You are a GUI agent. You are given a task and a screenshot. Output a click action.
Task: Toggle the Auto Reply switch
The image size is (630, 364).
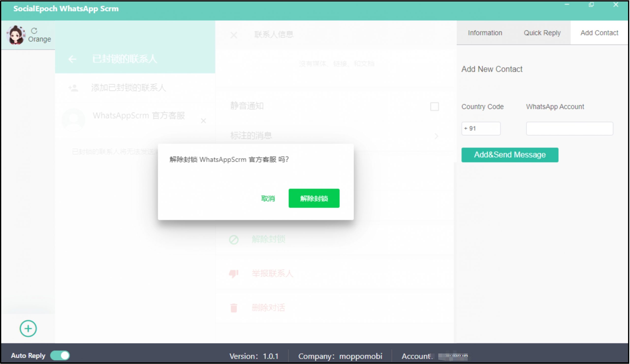coord(60,356)
